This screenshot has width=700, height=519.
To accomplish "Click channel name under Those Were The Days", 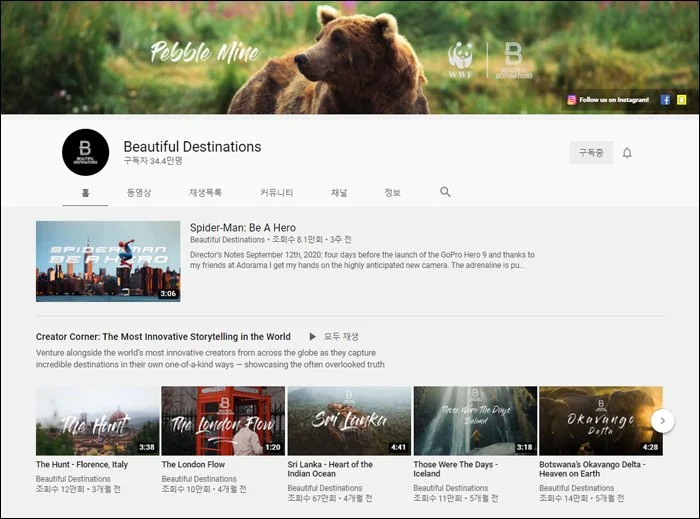I will pos(450,488).
